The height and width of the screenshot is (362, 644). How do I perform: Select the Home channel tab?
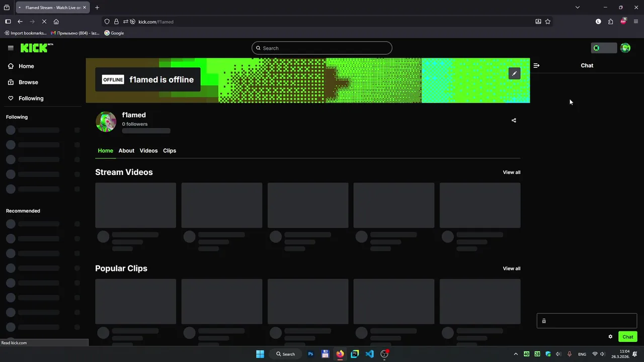105,151
